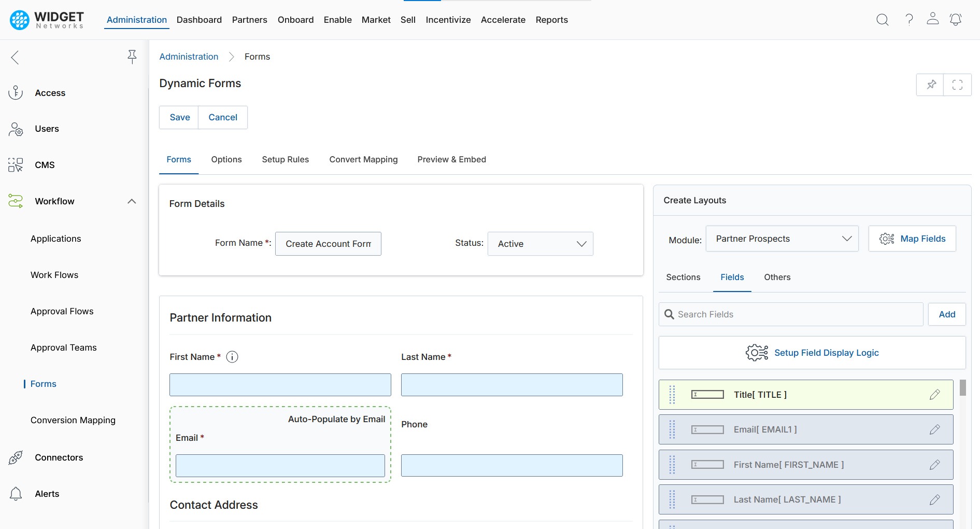
Task: Click the Search Fields input box
Action: (791, 314)
